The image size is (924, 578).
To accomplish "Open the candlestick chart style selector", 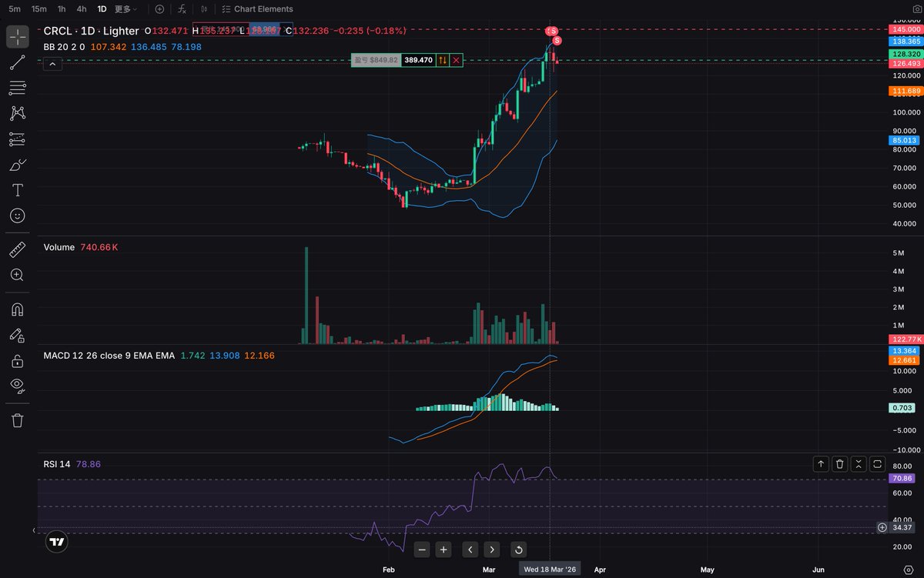I will 203,9.
